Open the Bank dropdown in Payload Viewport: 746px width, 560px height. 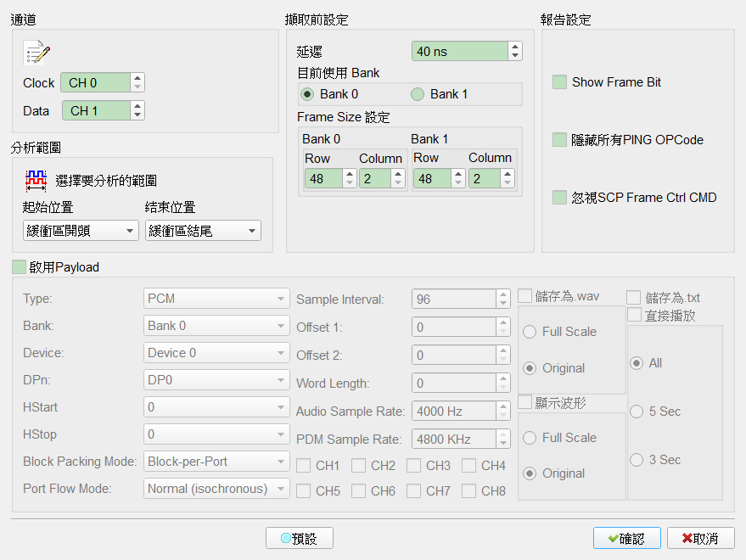point(216,326)
